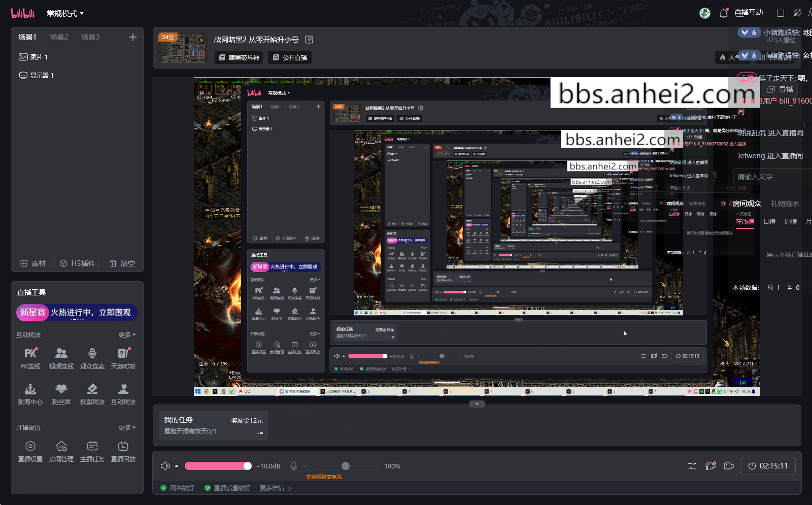The height and width of the screenshot is (505, 812).
Task: Collapse the preview panel chevron
Action: point(477,404)
